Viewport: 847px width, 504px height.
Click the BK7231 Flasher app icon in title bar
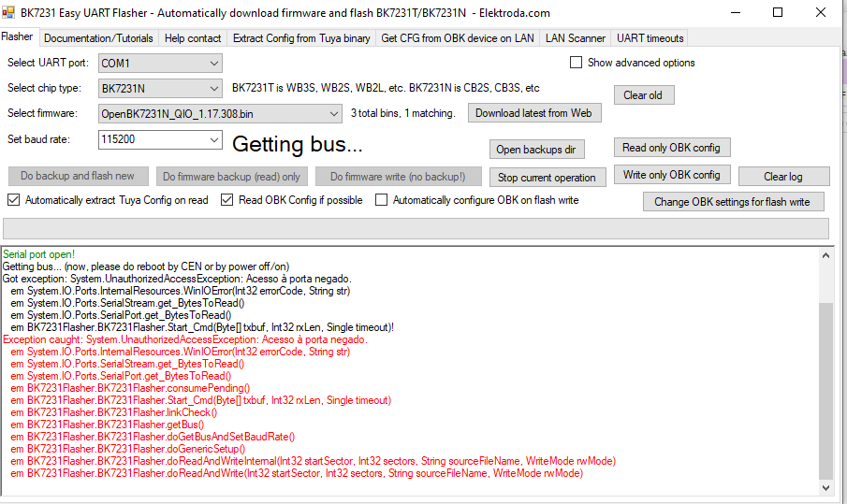[x=8, y=12]
